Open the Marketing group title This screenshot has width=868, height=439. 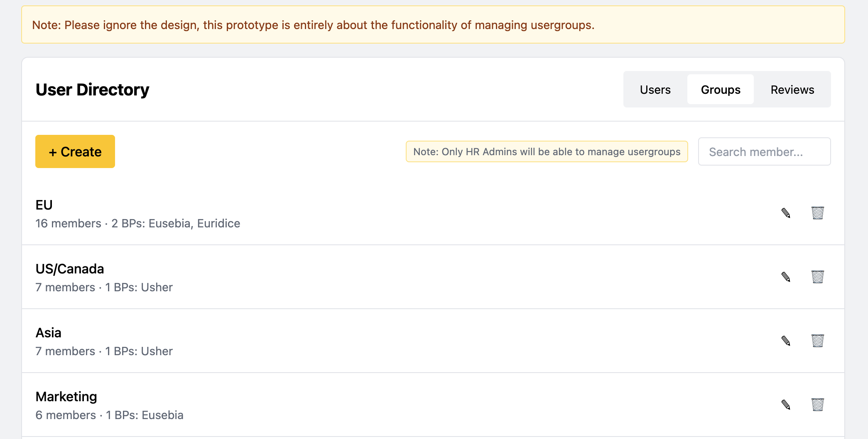[66, 397]
